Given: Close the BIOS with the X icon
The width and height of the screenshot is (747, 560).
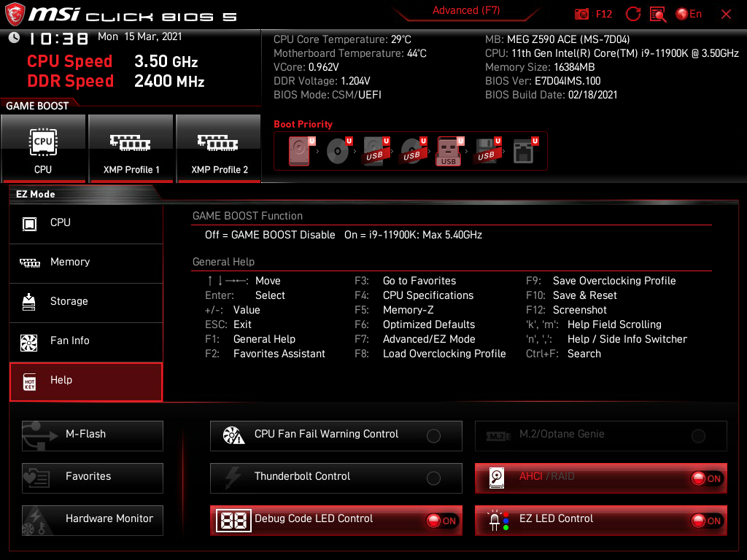Looking at the screenshot, I should pyautogui.click(x=726, y=15).
